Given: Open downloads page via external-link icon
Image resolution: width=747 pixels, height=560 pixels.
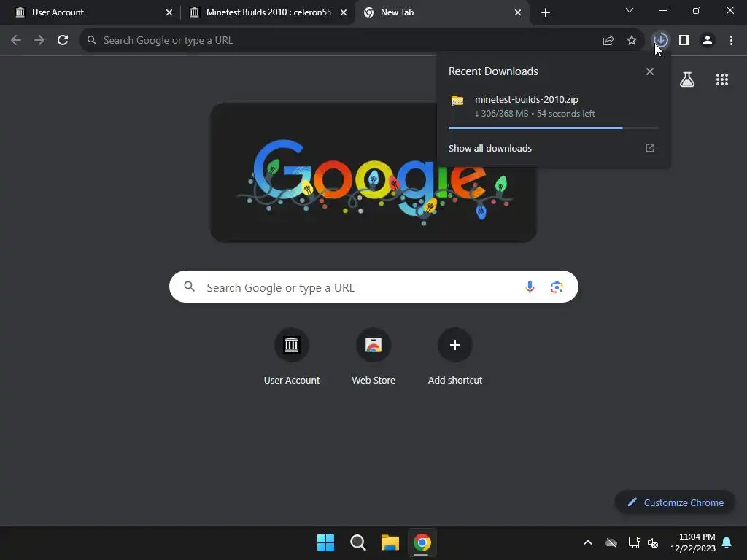Looking at the screenshot, I should point(650,148).
